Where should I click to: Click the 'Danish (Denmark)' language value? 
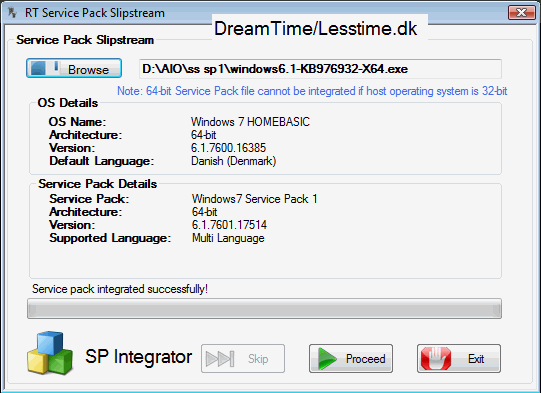(x=234, y=161)
